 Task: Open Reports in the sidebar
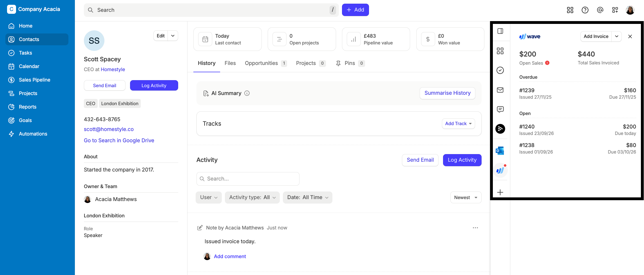coord(37,107)
